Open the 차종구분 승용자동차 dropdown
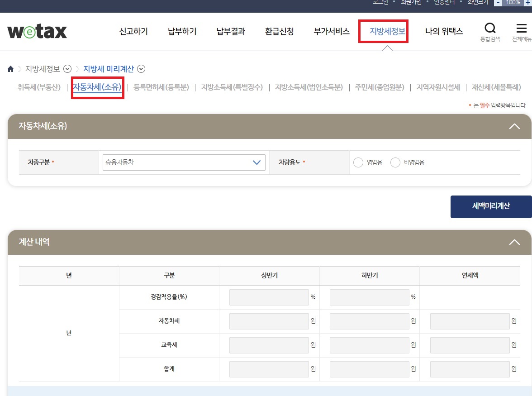The width and height of the screenshot is (532, 396). (184, 162)
